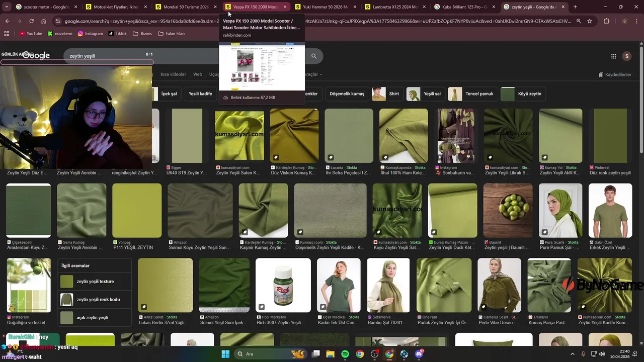This screenshot has height=362, width=644.
Task: Open the tab search chevron at top left
Action: point(7,7)
